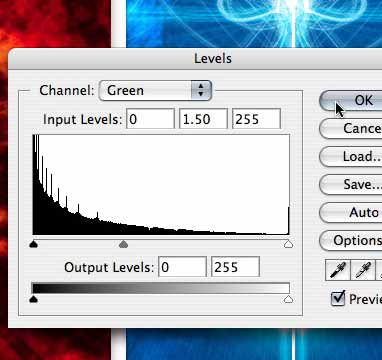Image resolution: width=382 pixels, height=360 pixels.
Task: Click the input shadow field showing 0
Action: pyautogui.click(x=150, y=119)
